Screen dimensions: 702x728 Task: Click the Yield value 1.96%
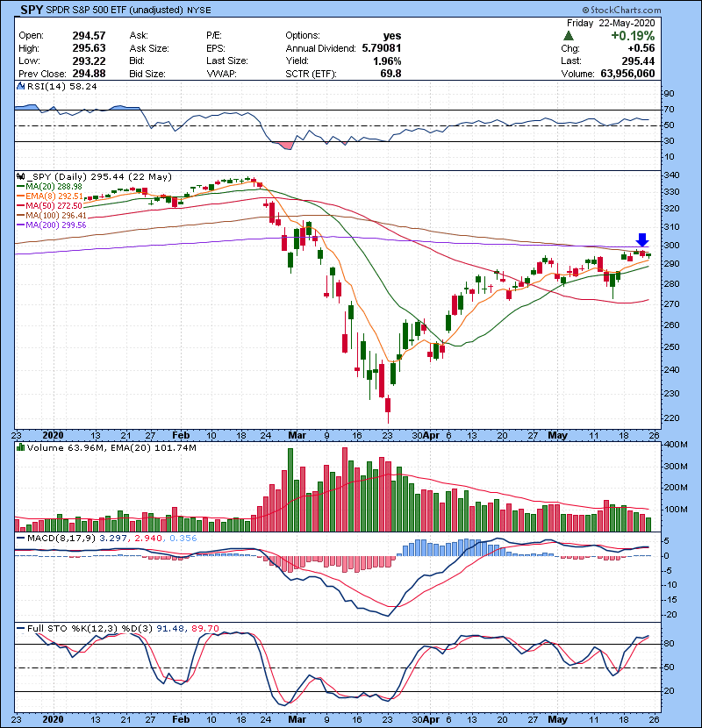pos(387,61)
